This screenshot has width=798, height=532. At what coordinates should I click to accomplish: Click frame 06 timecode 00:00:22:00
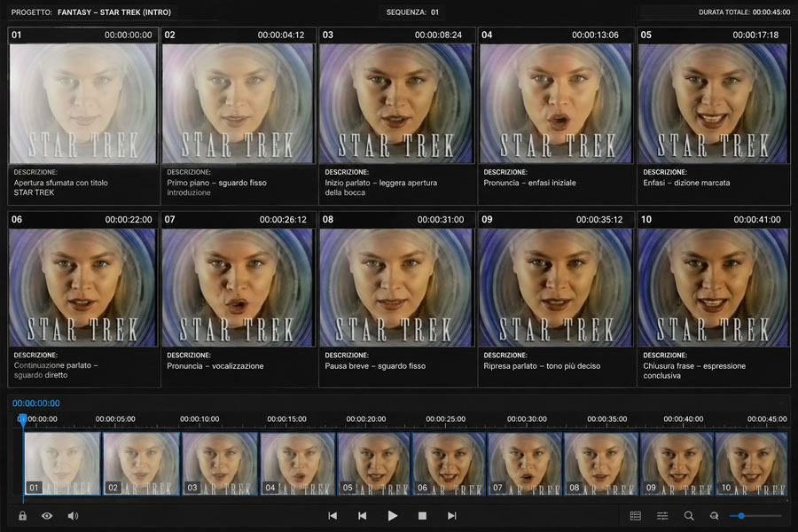[x=129, y=219]
